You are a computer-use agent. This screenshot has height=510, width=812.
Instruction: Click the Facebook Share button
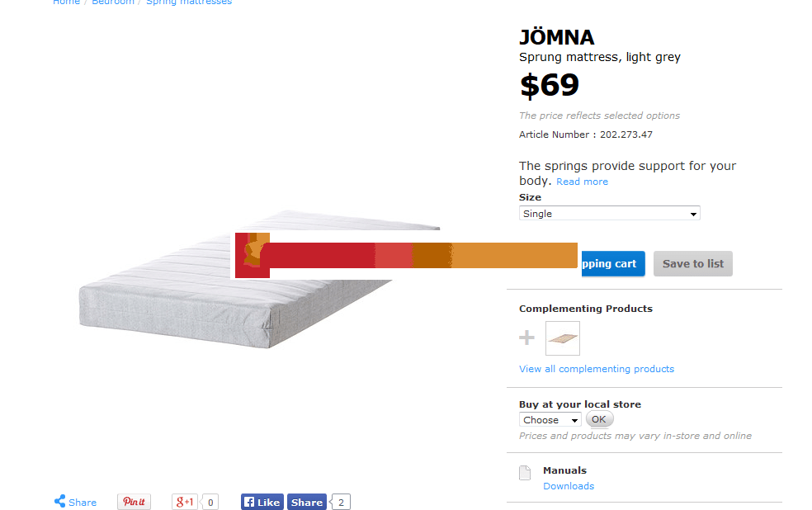[x=307, y=502]
